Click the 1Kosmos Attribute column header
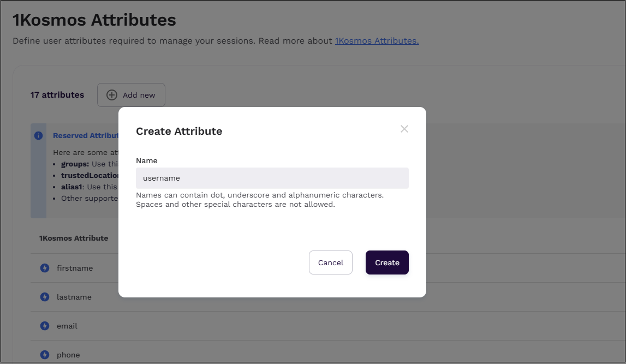626x364 pixels. tap(74, 238)
